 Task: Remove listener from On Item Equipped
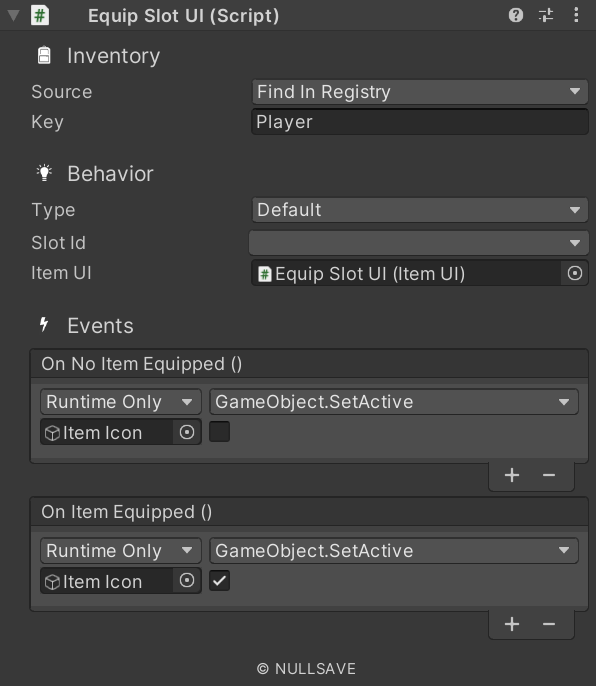point(549,624)
